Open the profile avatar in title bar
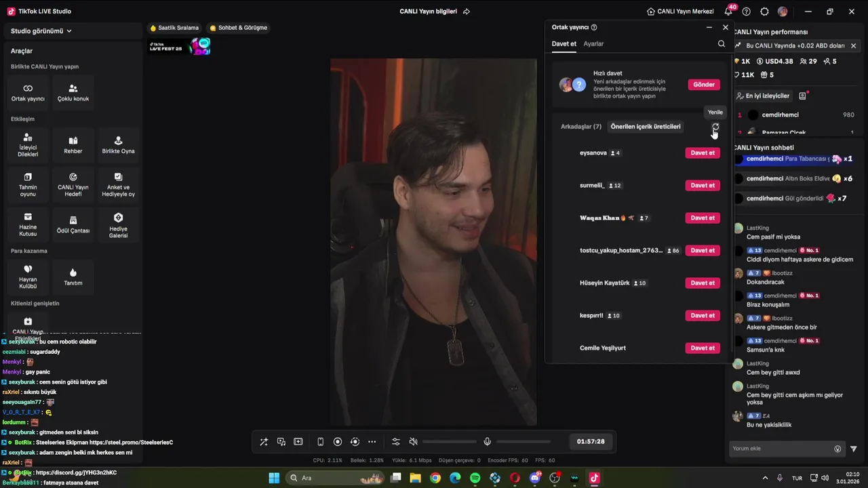868x488 pixels. click(x=783, y=12)
